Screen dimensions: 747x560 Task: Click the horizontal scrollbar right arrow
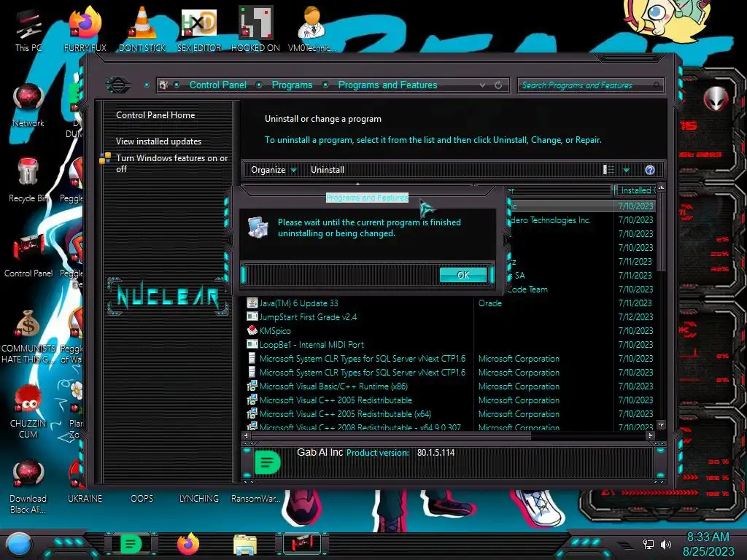pyautogui.click(x=650, y=435)
